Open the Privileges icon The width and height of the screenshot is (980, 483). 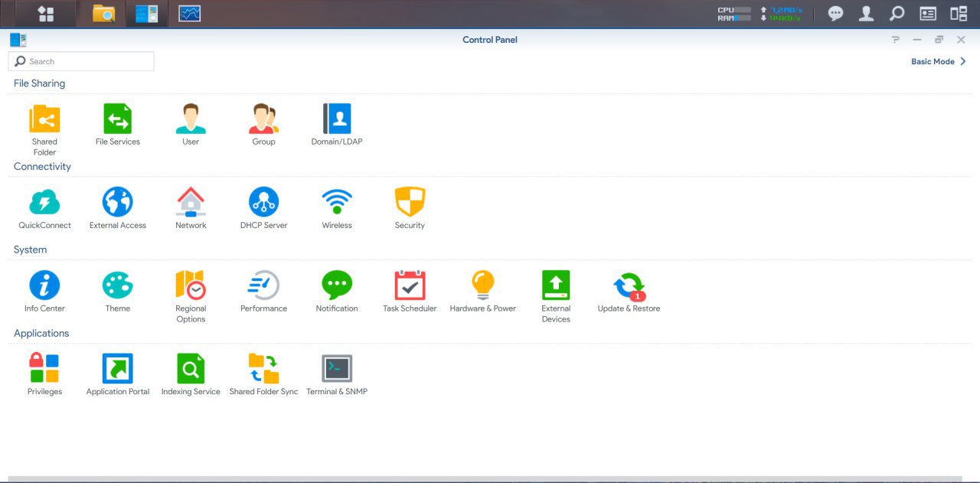[44, 369]
